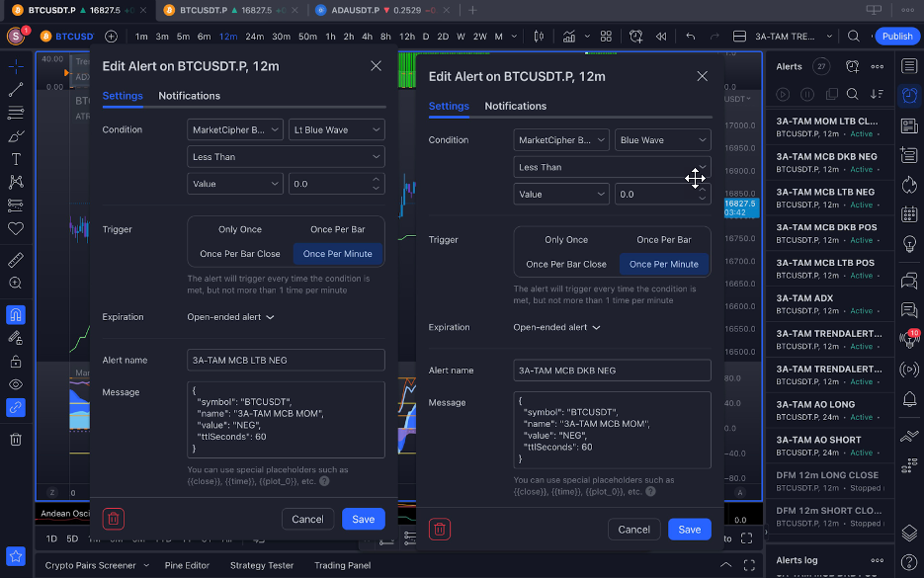This screenshot has width=924, height=578.
Task: Select the ruler measure tool
Action: pyautogui.click(x=16, y=260)
